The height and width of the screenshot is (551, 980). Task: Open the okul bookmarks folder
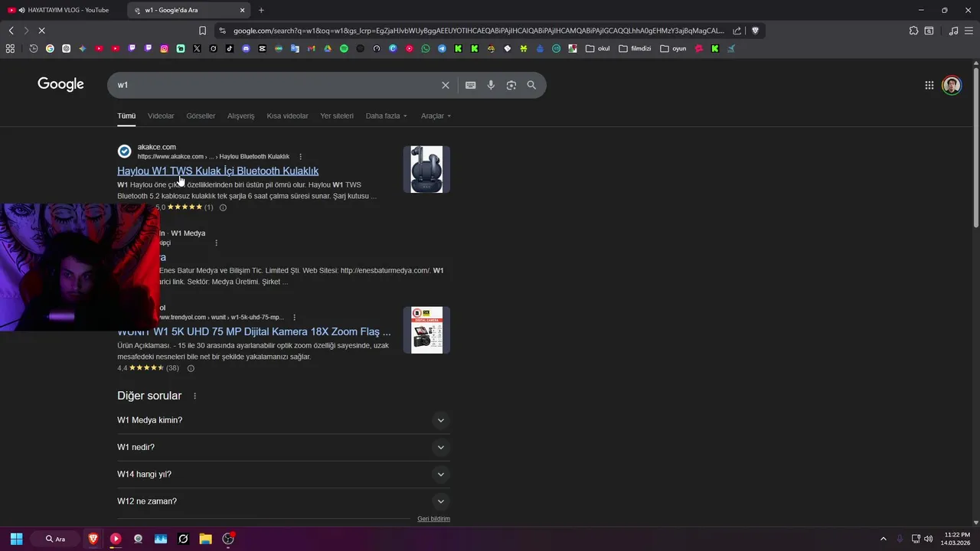[x=598, y=48]
